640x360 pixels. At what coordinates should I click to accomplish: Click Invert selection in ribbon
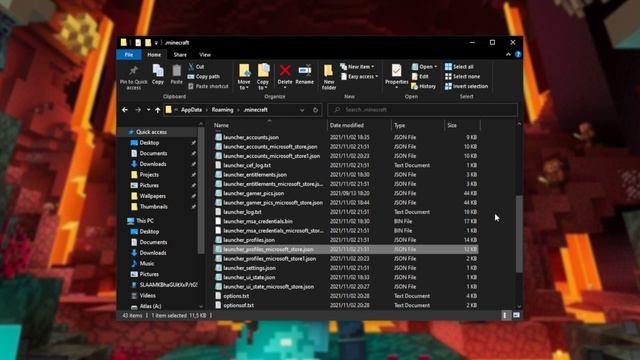pyautogui.click(x=467, y=86)
